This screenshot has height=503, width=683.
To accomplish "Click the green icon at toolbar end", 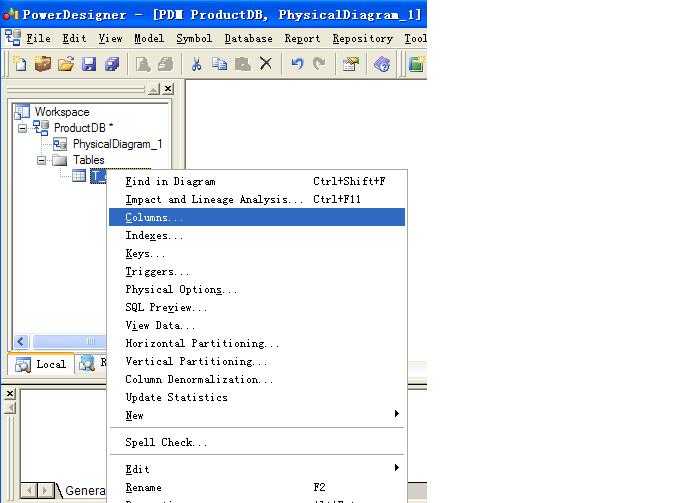I will 416,64.
